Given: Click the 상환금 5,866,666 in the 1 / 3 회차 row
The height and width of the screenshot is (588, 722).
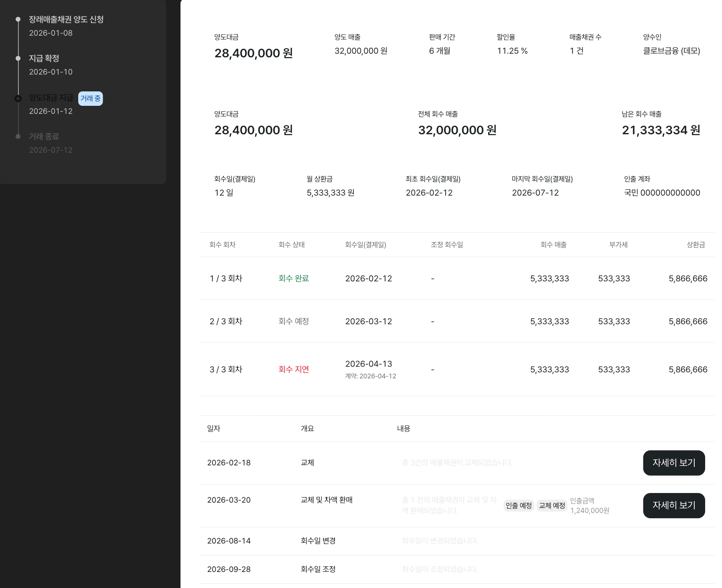Looking at the screenshot, I should click(x=688, y=279).
